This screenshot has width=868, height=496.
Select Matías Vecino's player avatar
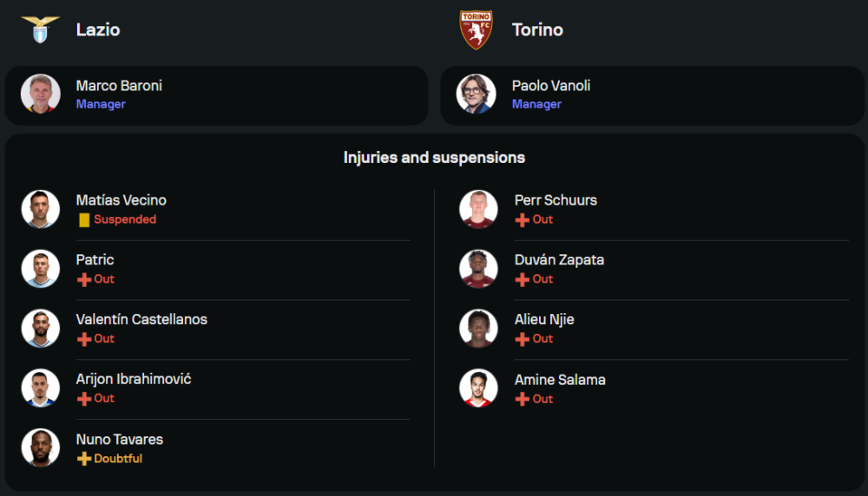pyautogui.click(x=41, y=209)
